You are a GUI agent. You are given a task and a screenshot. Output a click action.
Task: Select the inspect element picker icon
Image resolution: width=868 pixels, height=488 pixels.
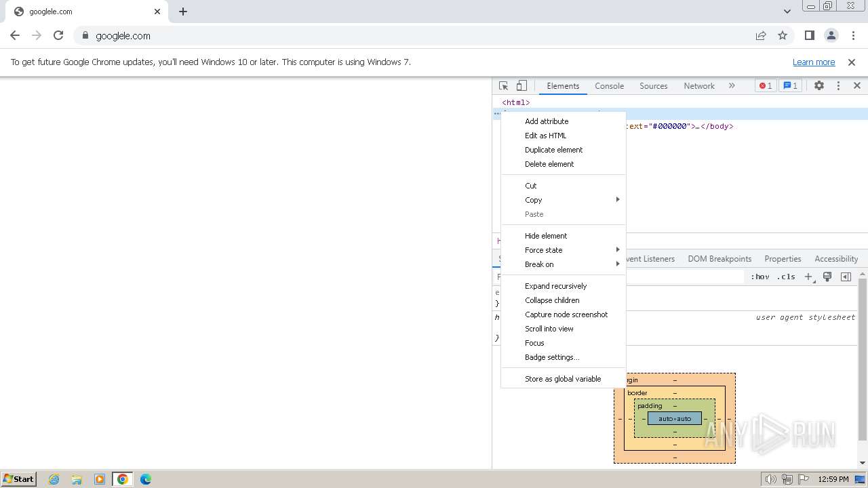503,86
